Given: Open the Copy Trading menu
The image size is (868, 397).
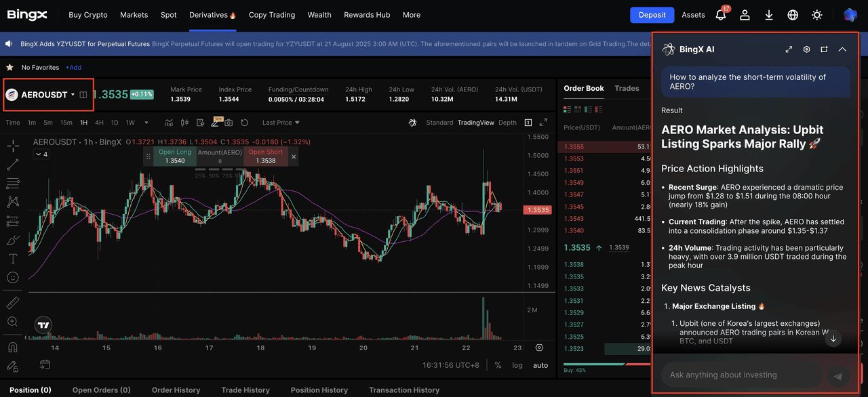Looking at the screenshot, I should [272, 15].
